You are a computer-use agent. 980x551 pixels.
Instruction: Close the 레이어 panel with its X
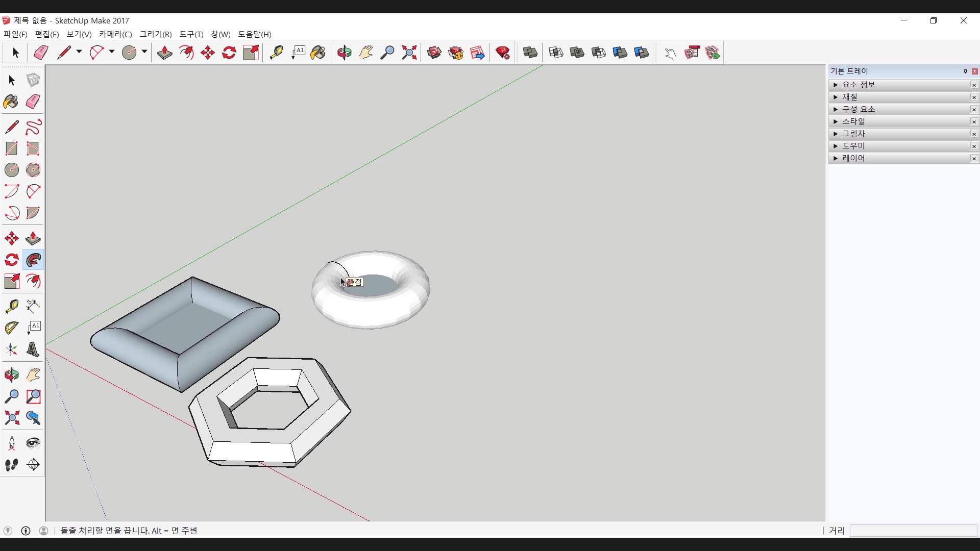click(974, 159)
